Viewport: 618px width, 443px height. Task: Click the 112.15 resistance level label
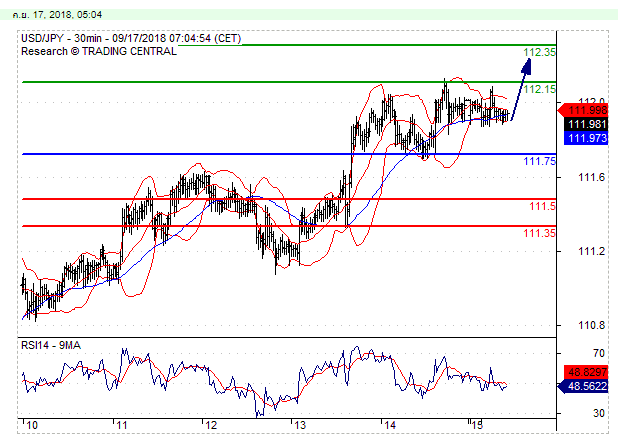[x=539, y=89]
